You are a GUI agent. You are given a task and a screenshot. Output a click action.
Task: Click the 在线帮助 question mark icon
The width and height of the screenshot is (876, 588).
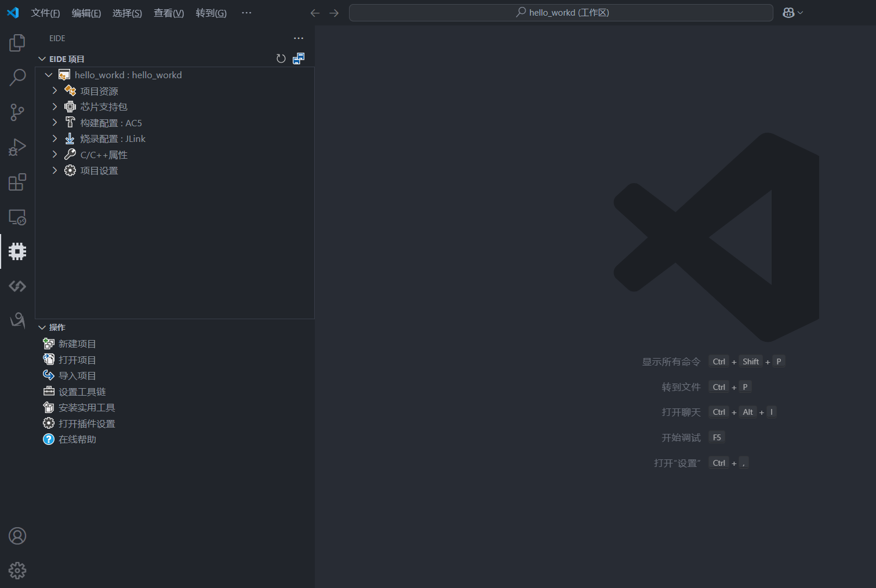49,439
